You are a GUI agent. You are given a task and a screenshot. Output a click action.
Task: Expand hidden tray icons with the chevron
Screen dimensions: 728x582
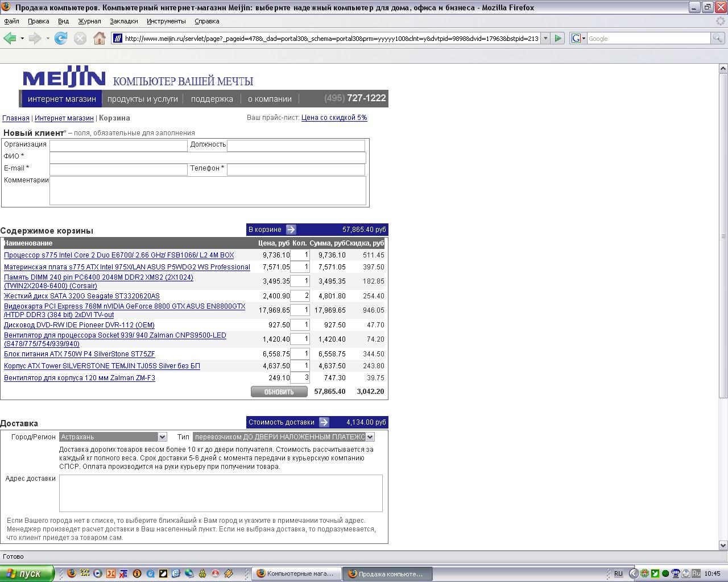coord(634,573)
